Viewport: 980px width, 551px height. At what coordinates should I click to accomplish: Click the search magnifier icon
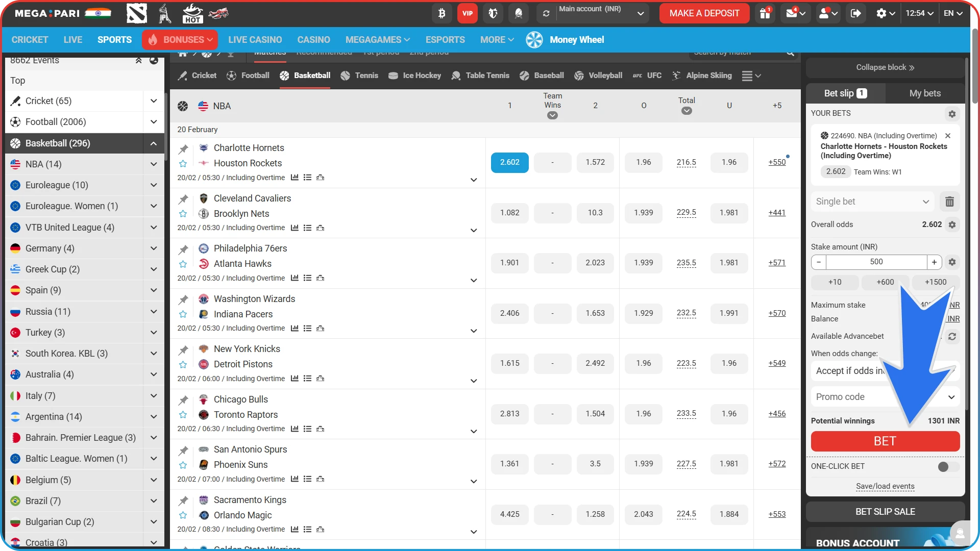coord(790,53)
